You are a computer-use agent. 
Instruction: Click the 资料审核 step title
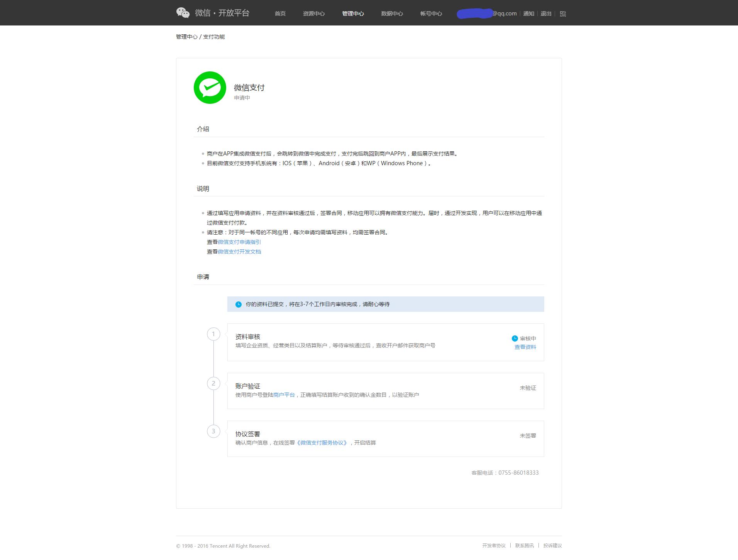pos(248,337)
